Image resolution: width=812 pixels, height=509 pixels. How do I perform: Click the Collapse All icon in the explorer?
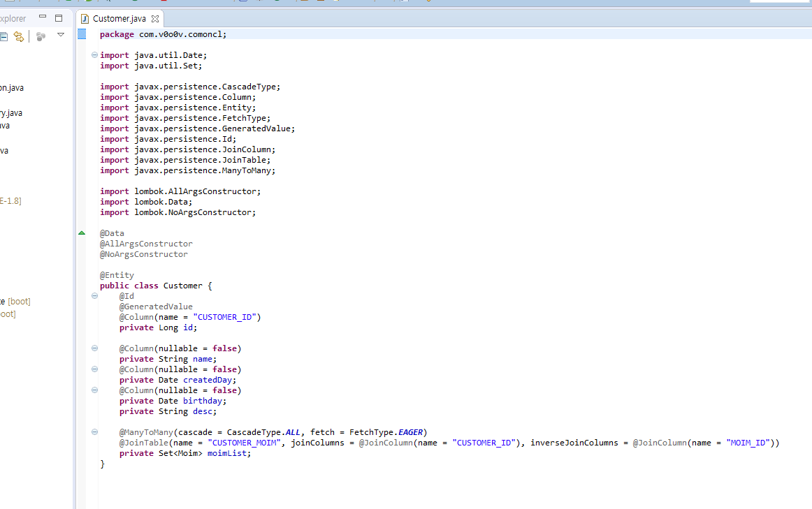3,37
